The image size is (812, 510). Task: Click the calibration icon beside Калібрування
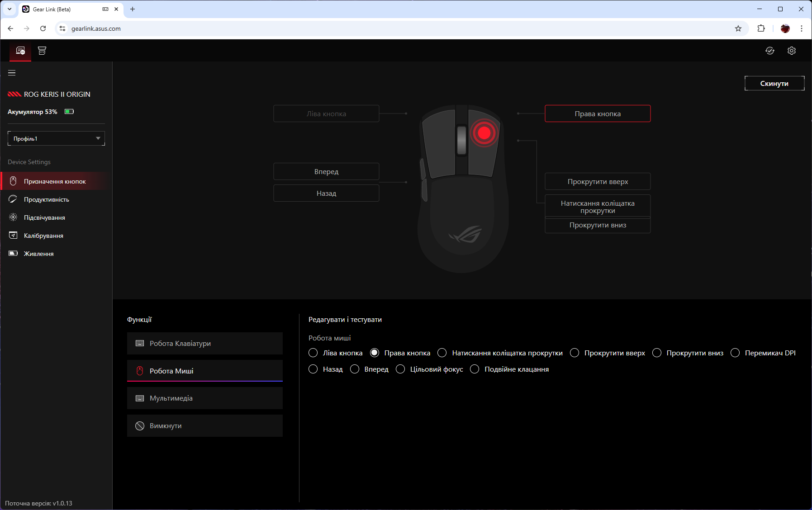point(14,236)
